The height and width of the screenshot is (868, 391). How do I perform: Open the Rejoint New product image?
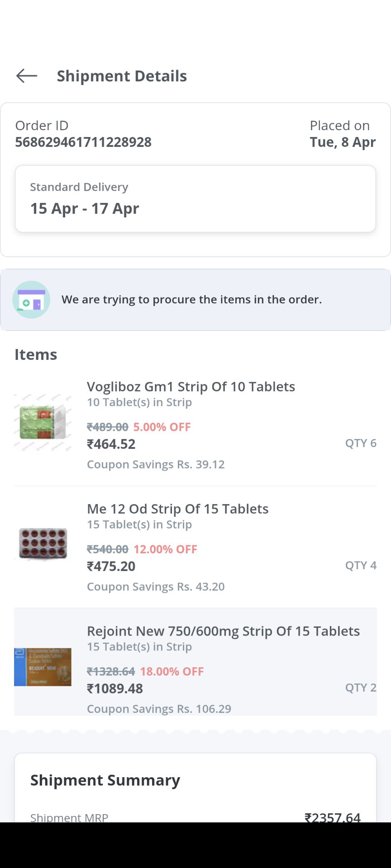[43, 667]
